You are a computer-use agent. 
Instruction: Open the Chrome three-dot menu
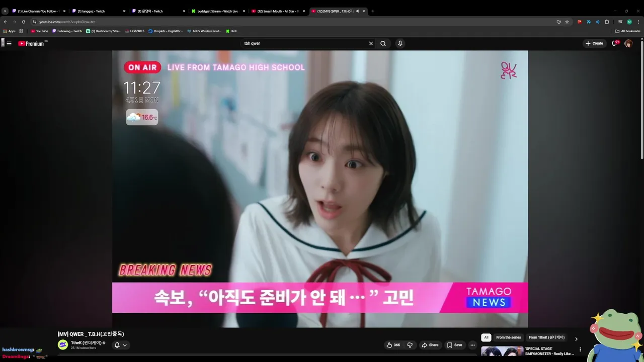point(638,22)
